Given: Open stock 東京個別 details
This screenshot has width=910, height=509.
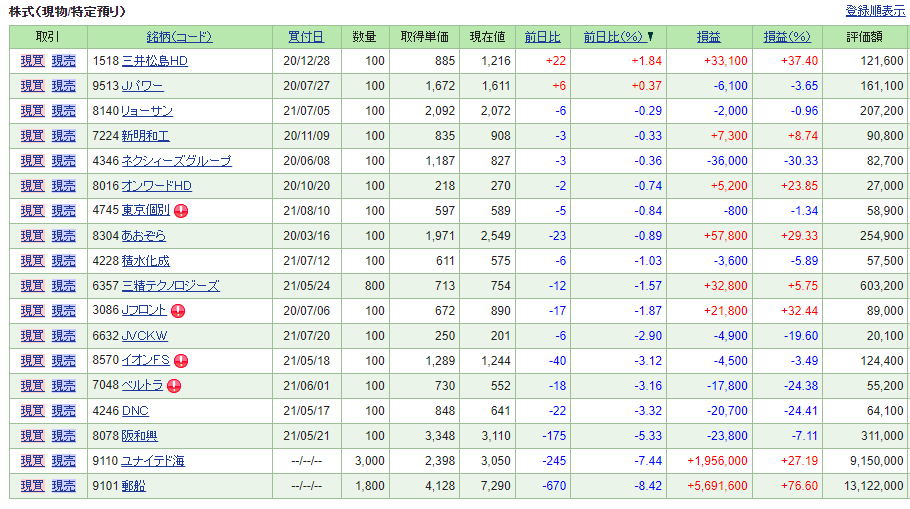Looking at the screenshot, I should (145, 211).
